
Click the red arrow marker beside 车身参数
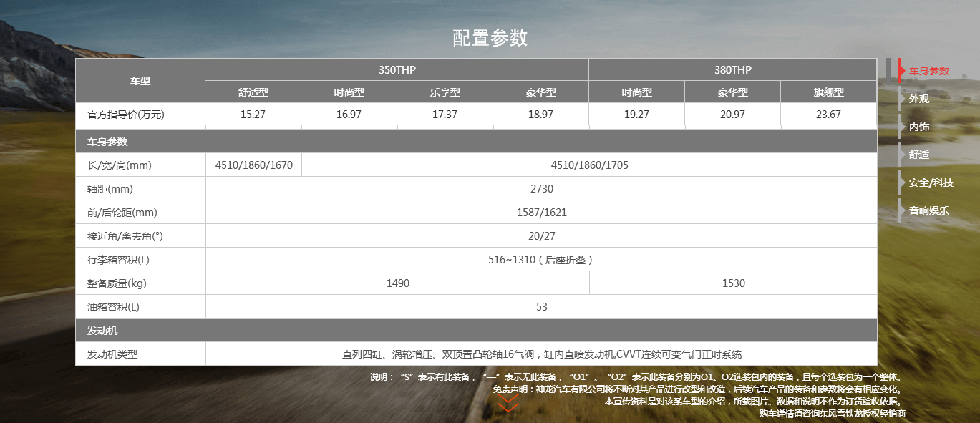click(901, 71)
